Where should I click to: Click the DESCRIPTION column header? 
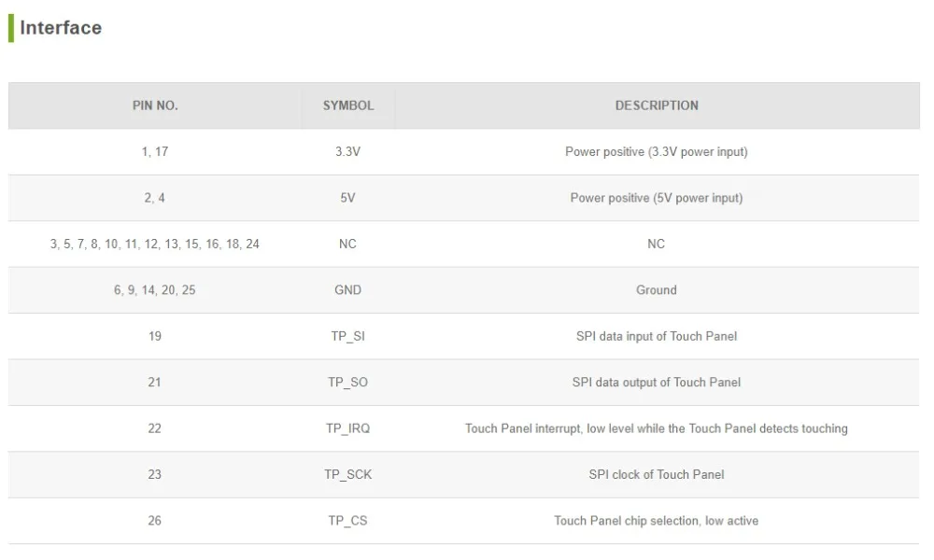657,105
